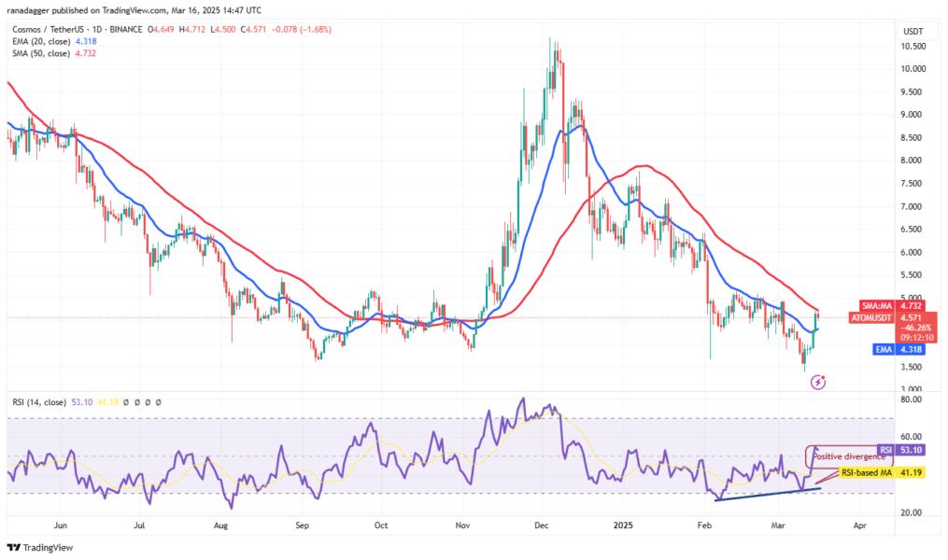Click the Nov label on the time axis
948x560 pixels.
[462, 525]
